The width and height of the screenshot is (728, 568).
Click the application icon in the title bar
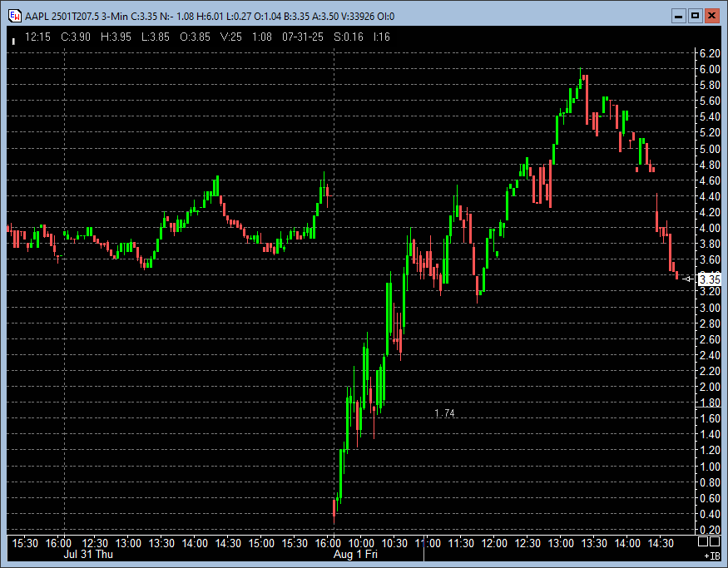[15, 17]
